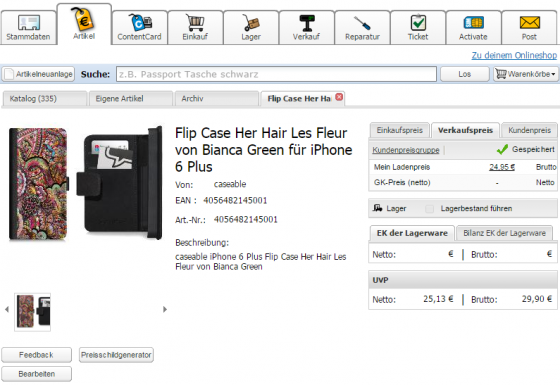Switch to Bilanz EK der Lagerware tab
560x385 pixels.
click(504, 233)
